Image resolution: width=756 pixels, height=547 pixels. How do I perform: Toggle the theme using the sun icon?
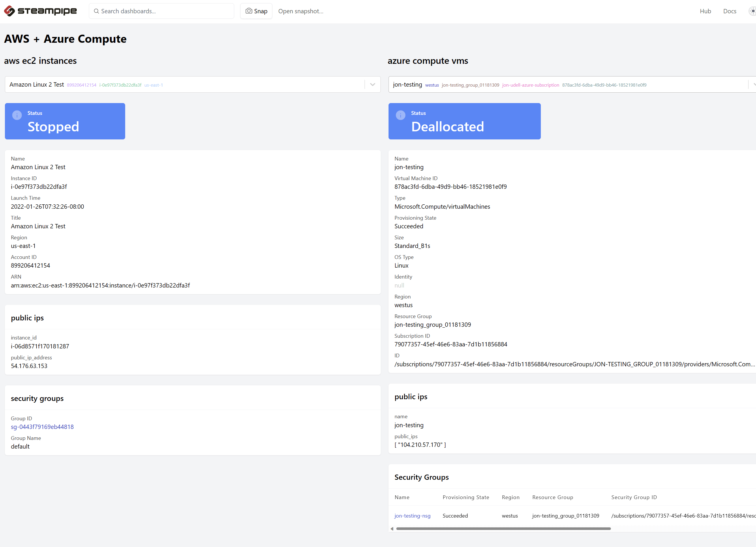pyautogui.click(x=752, y=11)
